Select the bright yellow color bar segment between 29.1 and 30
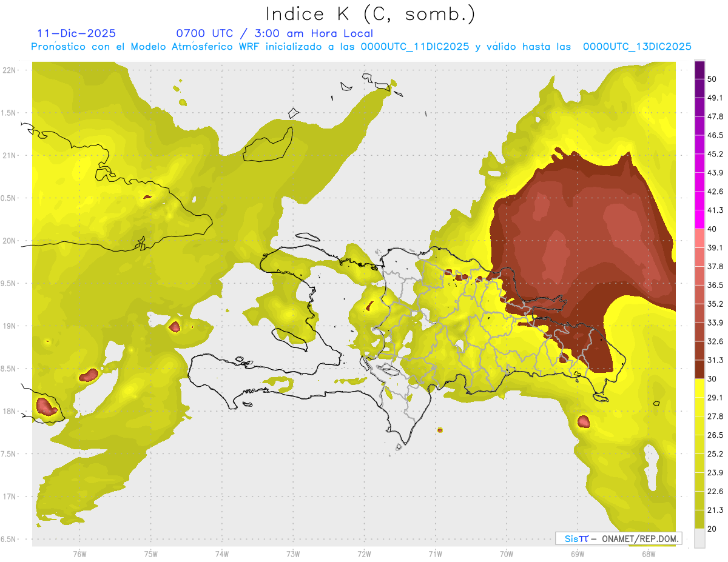 [699, 389]
